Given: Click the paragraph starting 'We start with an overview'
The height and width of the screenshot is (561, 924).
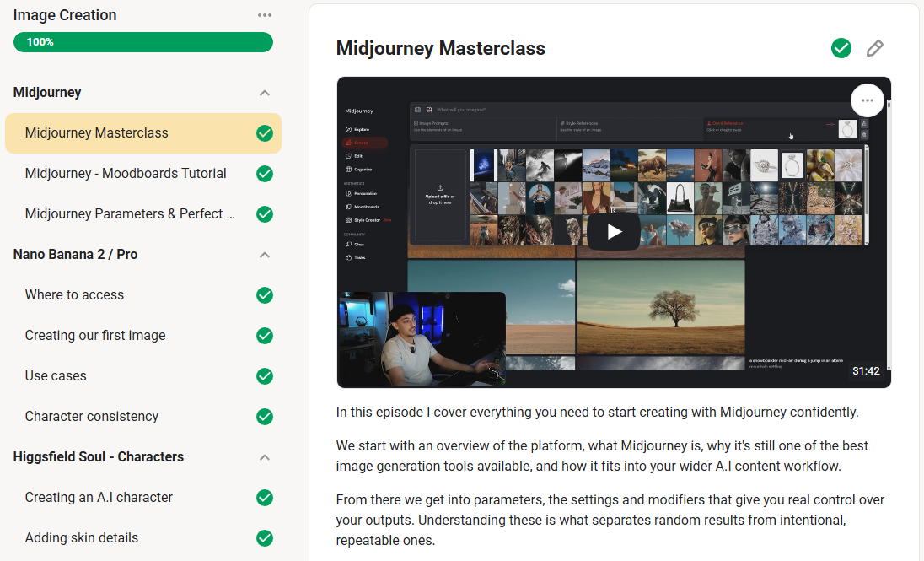Looking at the screenshot, I should (x=602, y=456).
